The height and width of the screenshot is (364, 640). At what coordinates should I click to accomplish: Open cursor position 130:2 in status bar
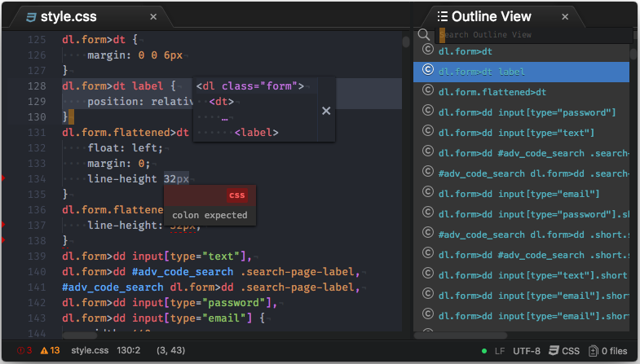129,350
